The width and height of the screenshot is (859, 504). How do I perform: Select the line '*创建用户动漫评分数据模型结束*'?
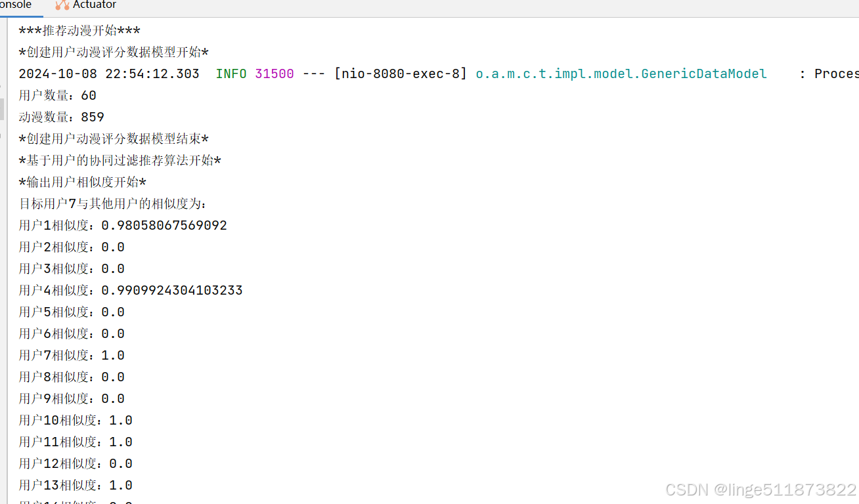click(114, 139)
